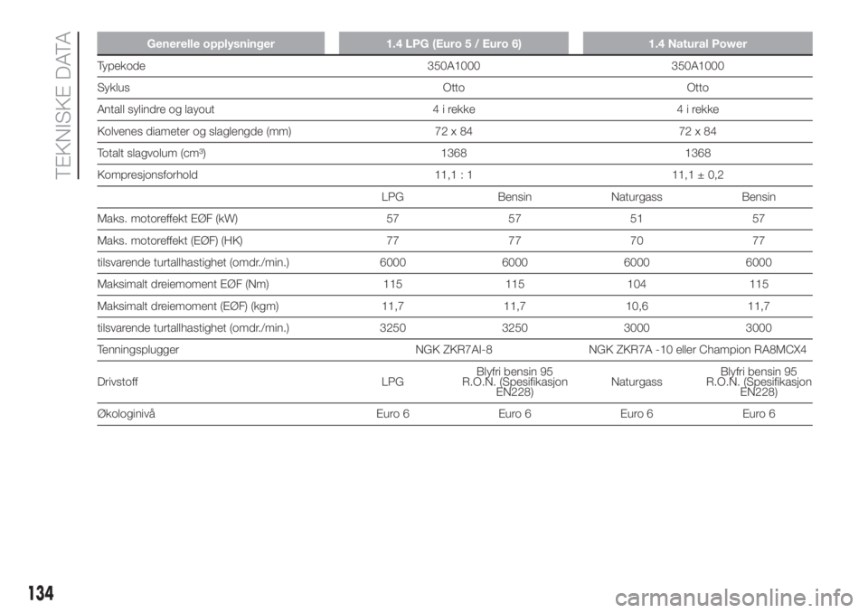
Task: Select Kolvenes diameter og slaglengde label
Action: (194, 131)
